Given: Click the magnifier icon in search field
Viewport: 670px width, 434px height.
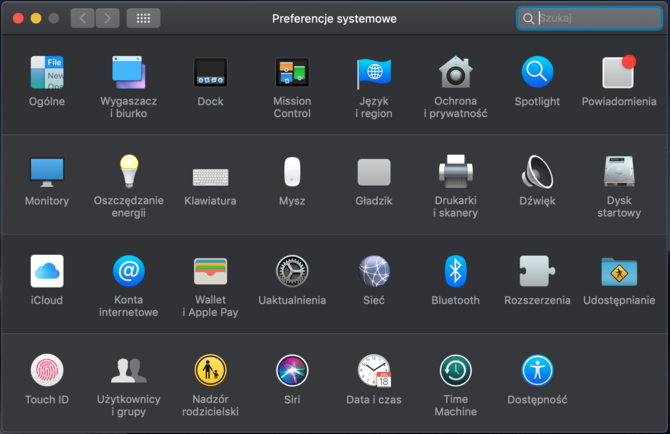Looking at the screenshot, I should pos(528,19).
